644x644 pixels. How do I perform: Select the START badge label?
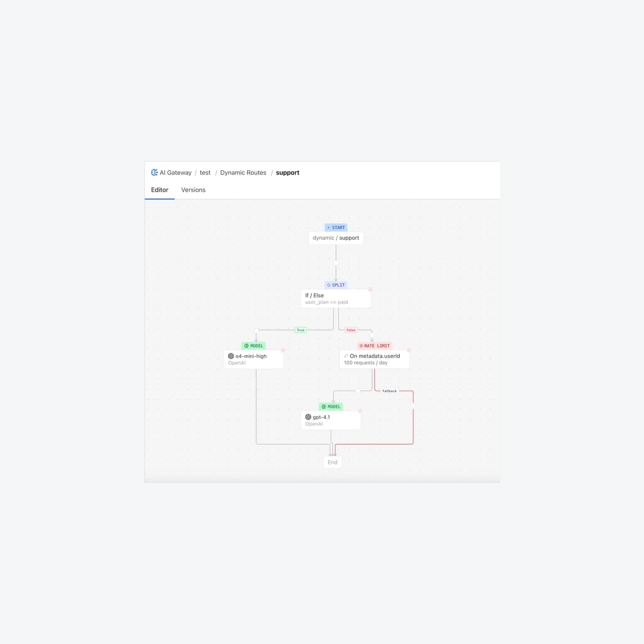tap(336, 228)
